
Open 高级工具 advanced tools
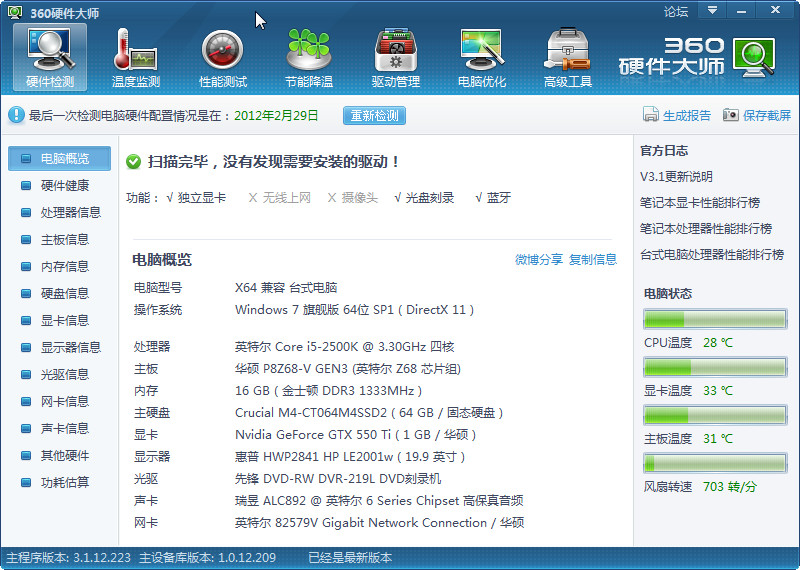click(x=568, y=57)
